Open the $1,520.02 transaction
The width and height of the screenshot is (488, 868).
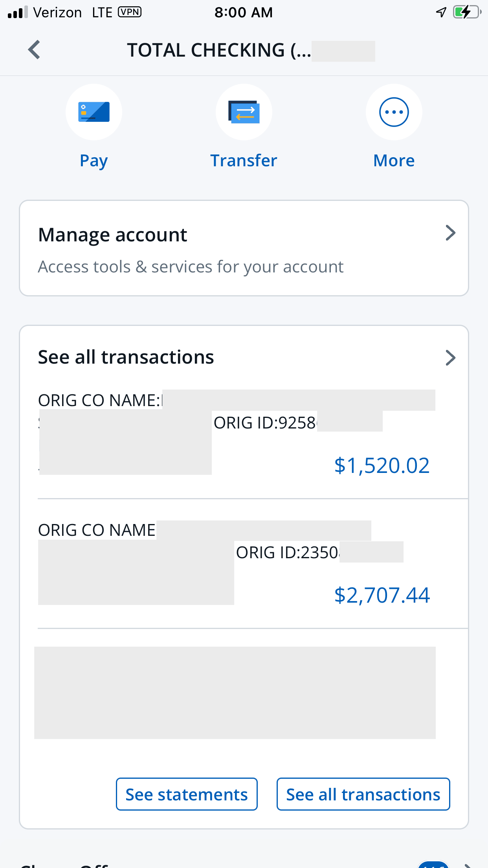(382, 465)
